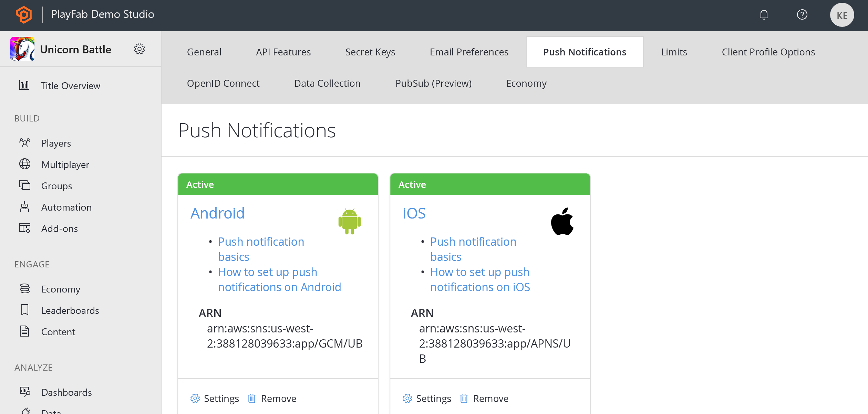868x414 pixels.
Task: Click the Players sidebar icon
Action: pyautogui.click(x=25, y=143)
